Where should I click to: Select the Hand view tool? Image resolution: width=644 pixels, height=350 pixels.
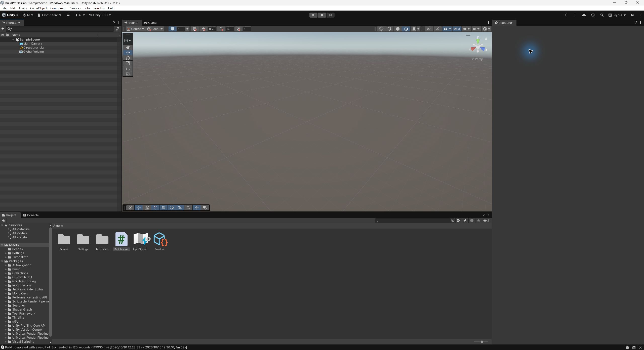(x=128, y=47)
